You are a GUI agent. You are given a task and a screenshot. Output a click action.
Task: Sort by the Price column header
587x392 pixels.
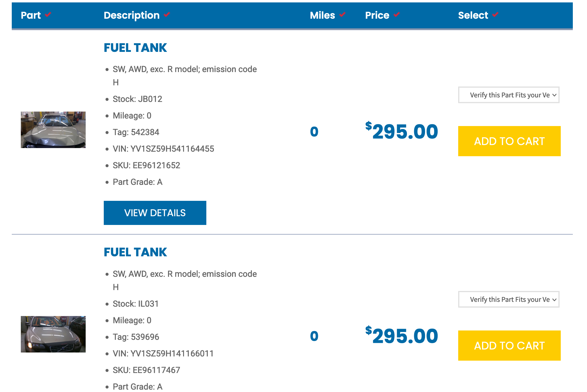(x=377, y=15)
